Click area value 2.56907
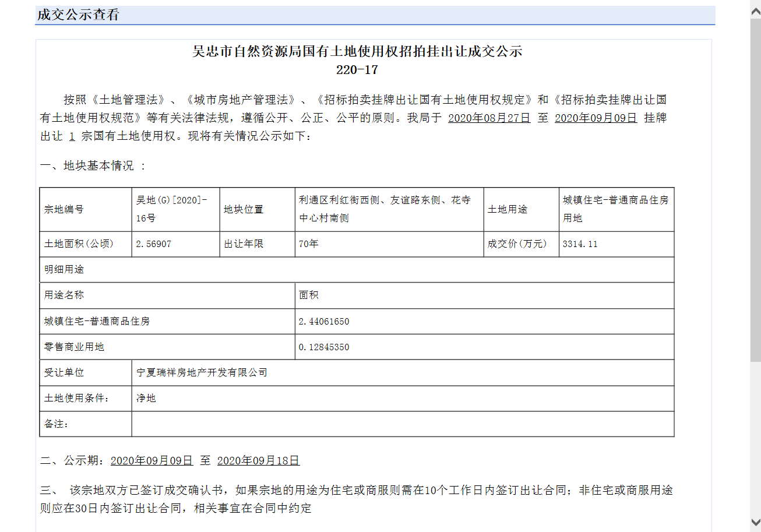The width and height of the screenshot is (761, 532). pos(154,244)
